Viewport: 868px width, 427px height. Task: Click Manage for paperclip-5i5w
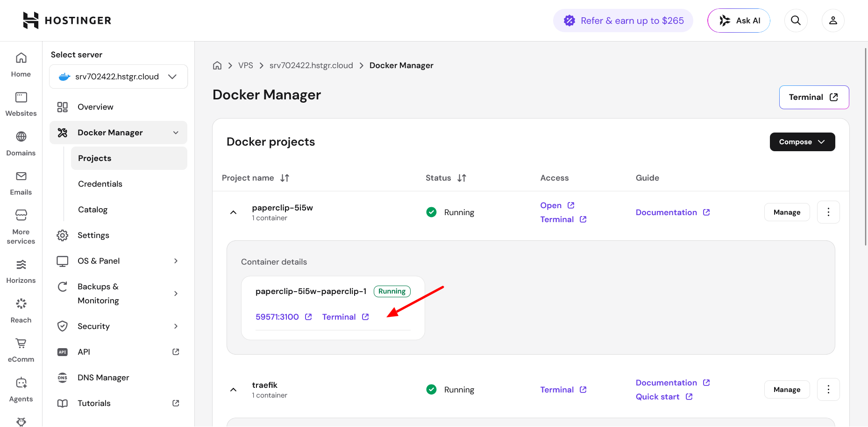[787, 212]
